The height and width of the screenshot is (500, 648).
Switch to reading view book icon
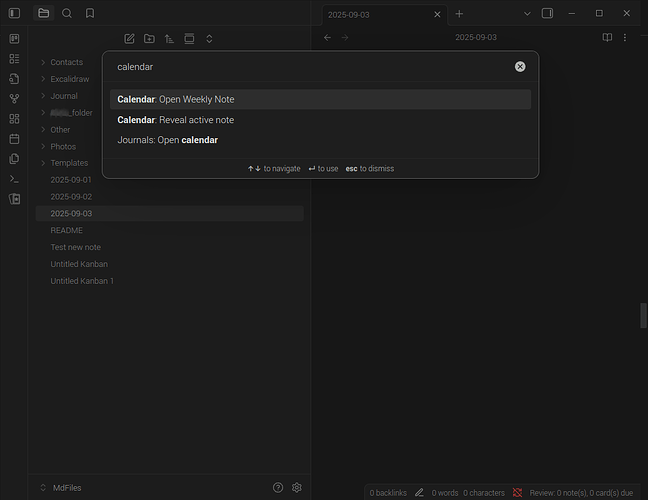607,38
